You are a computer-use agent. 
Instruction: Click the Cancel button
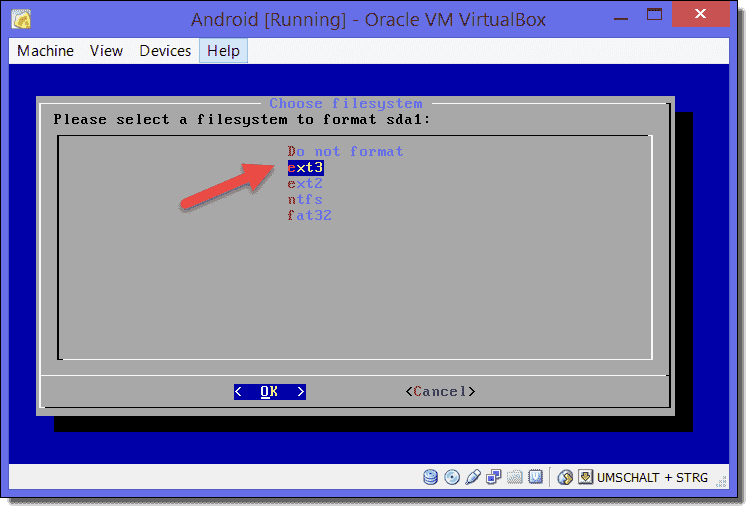click(x=440, y=391)
